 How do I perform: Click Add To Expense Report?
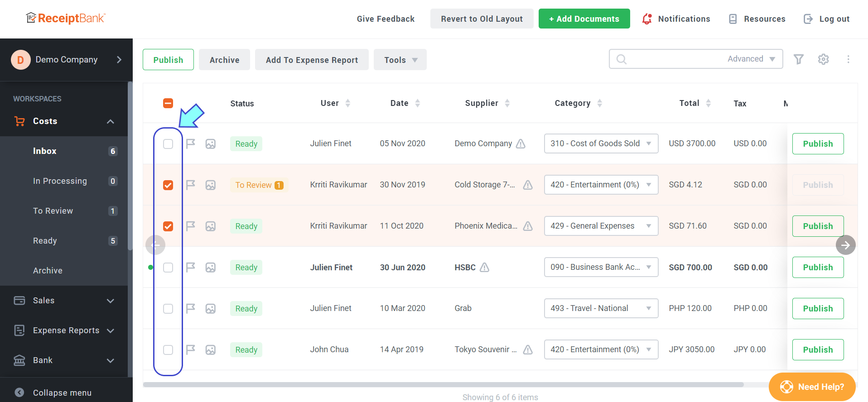tap(312, 60)
